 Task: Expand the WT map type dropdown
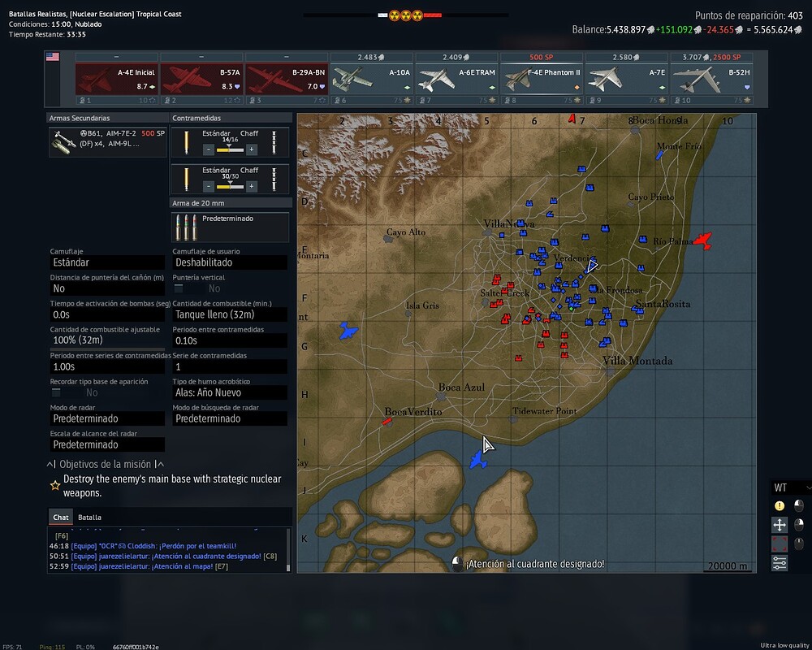tap(791, 487)
